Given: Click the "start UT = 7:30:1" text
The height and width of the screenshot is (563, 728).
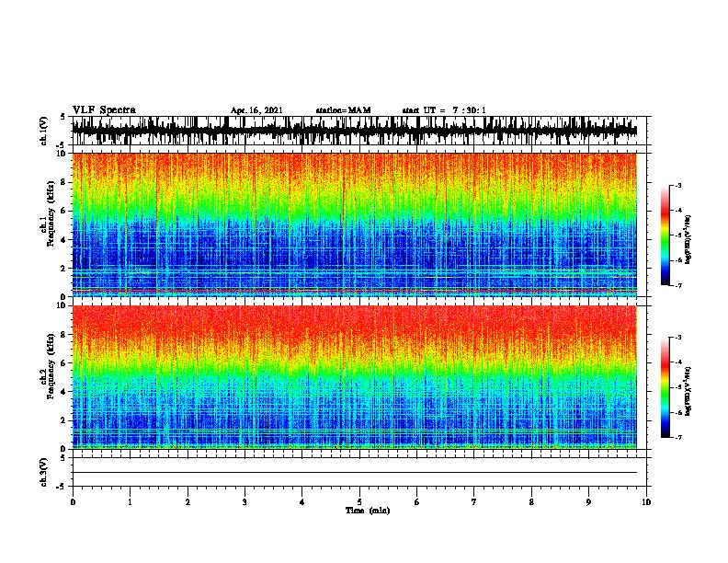Looking at the screenshot, I should pyautogui.click(x=444, y=110).
